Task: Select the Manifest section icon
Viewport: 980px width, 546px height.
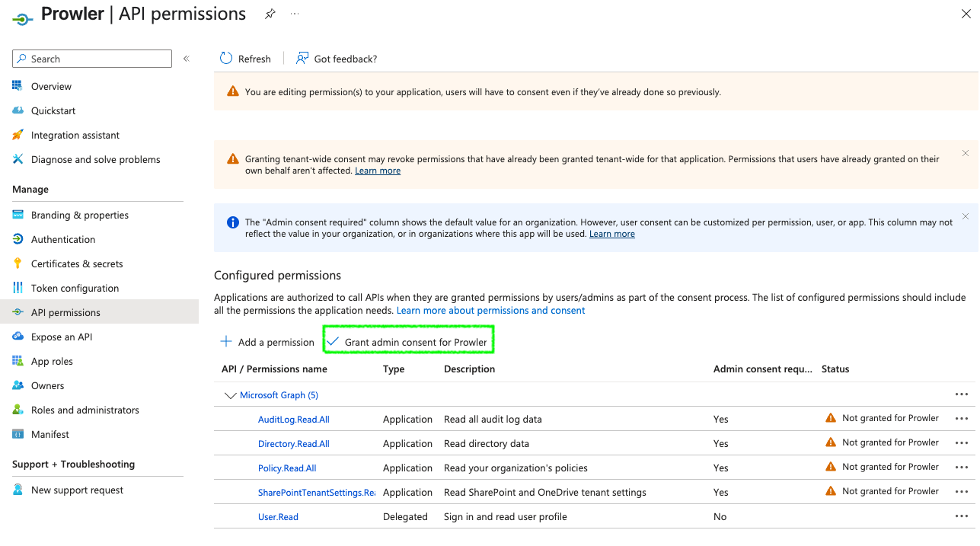Action: 17,434
